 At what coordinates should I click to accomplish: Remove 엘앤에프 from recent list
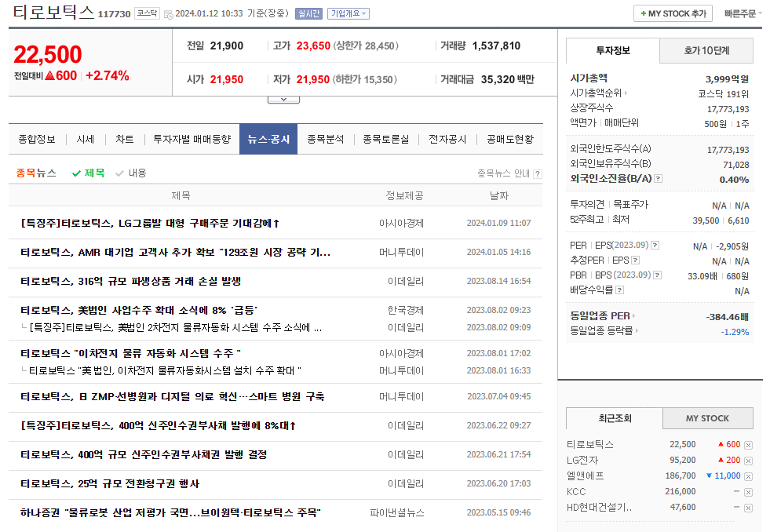click(x=748, y=476)
